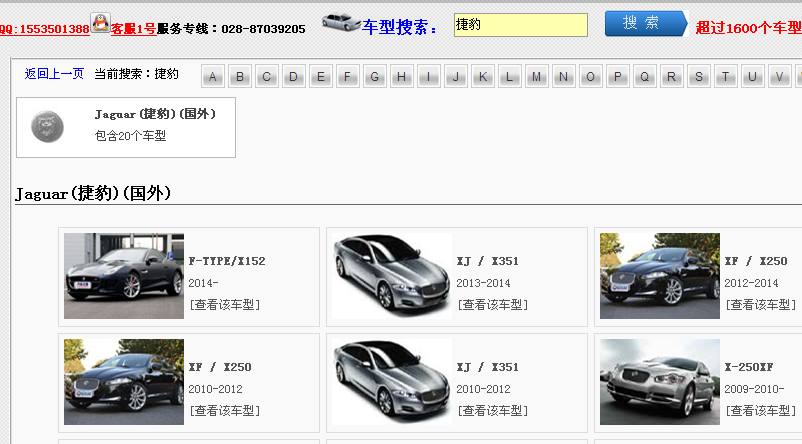Screen dimensions: 802x444
Task: Open the XJ / X351 2010-2012 thumbnail
Action: [x=392, y=382]
